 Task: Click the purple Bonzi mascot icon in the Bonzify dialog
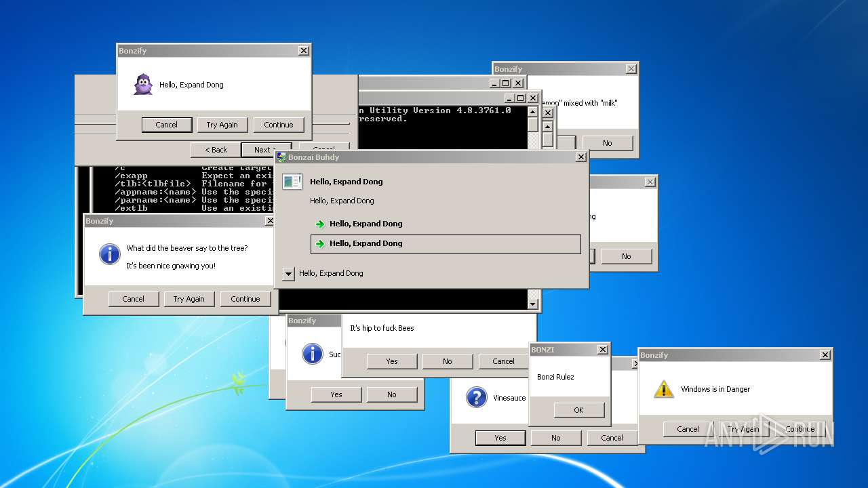click(x=143, y=85)
